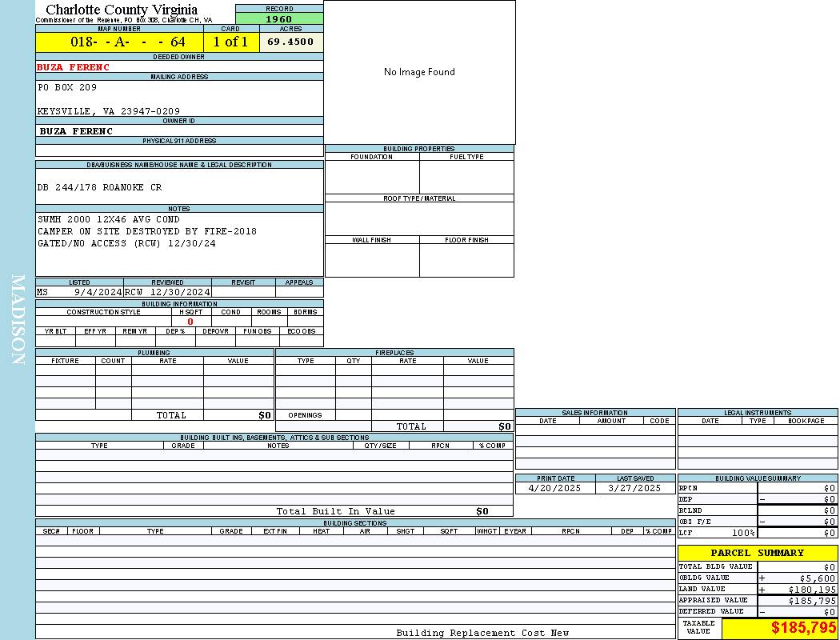Screen dimensions: 840x640
Task: Click the yellow Parcel Summary header
Action: pyautogui.click(x=757, y=553)
